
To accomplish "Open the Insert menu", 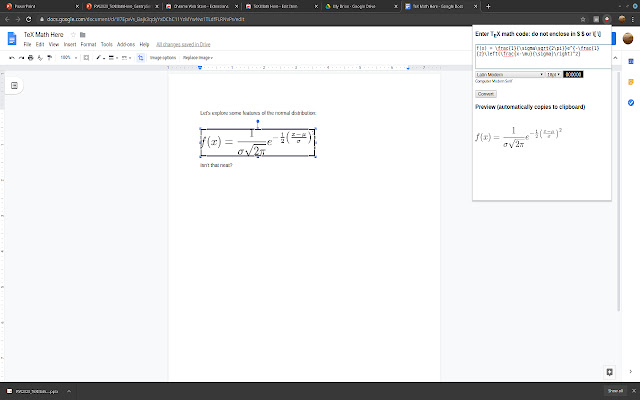I will click(70, 44).
